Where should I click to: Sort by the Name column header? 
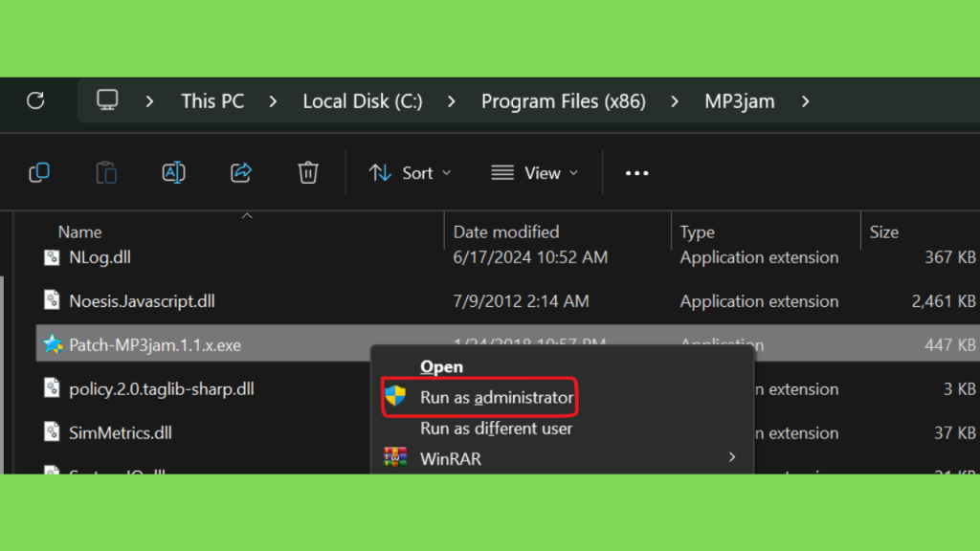click(x=80, y=231)
